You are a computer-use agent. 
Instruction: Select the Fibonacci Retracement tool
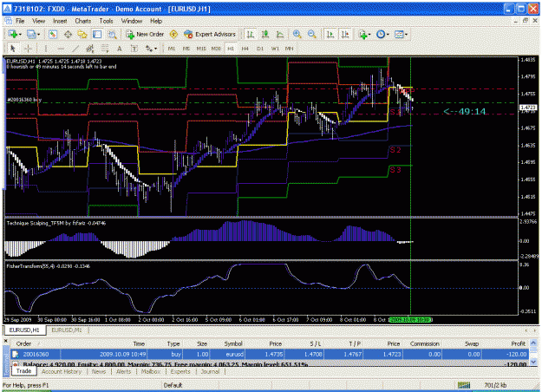click(x=105, y=49)
